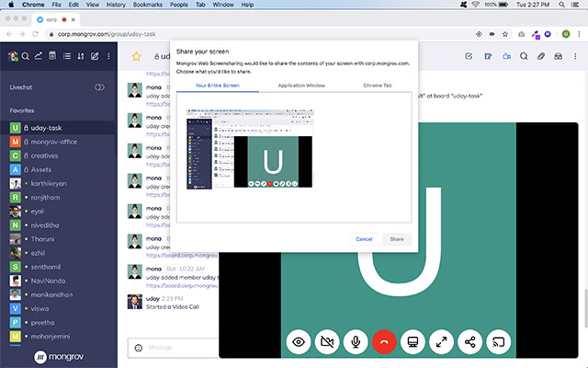
Task: Open the sidebar search icon
Action: click(x=26, y=56)
